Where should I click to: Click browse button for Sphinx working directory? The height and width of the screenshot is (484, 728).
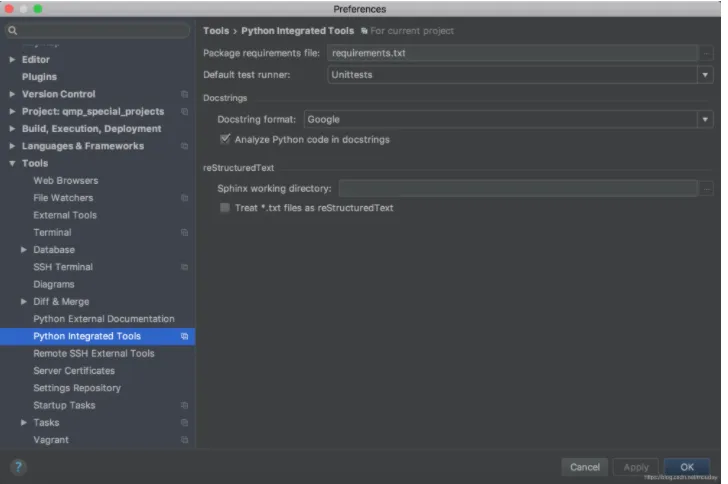[x=707, y=188]
